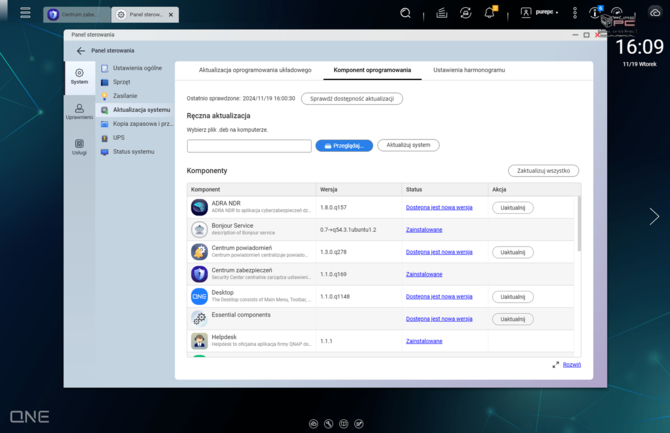This screenshot has height=433, width=670.
Task: Click Rozwiń expand link
Action: [571, 365]
